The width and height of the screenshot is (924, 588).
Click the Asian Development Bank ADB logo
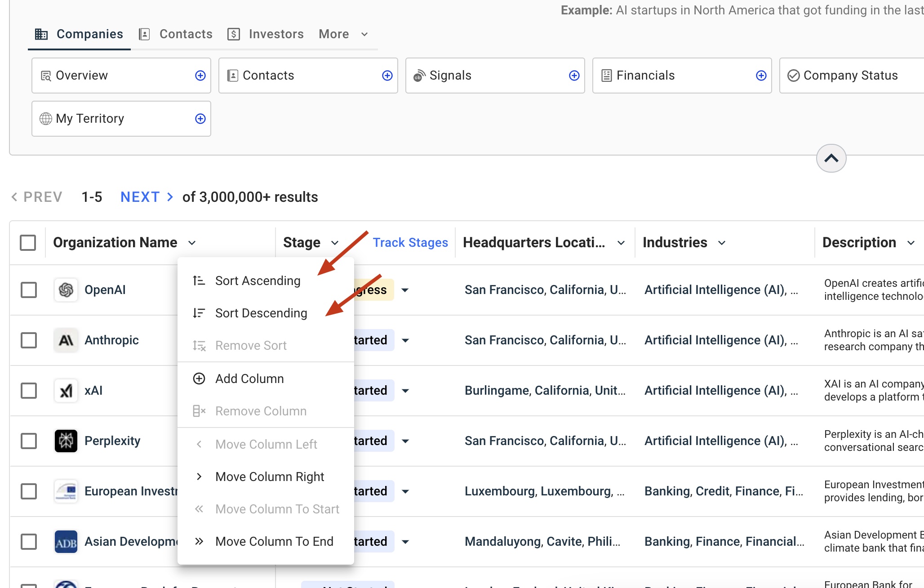click(x=66, y=541)
